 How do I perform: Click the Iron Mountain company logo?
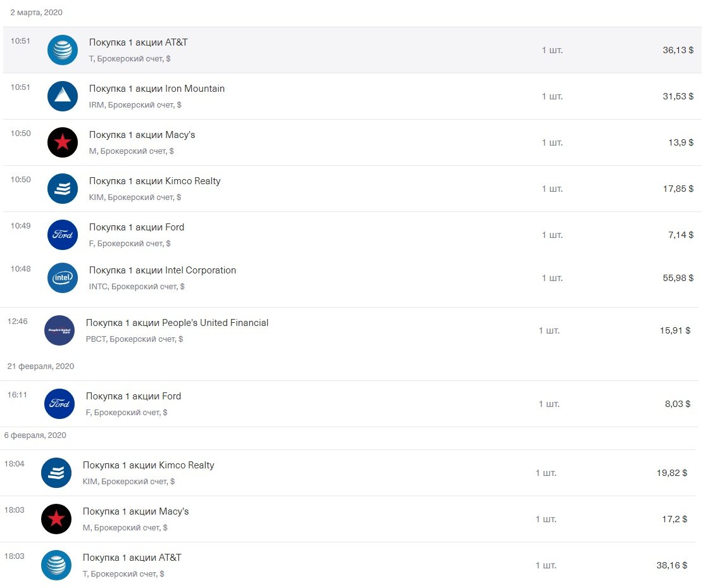(62, 96)
